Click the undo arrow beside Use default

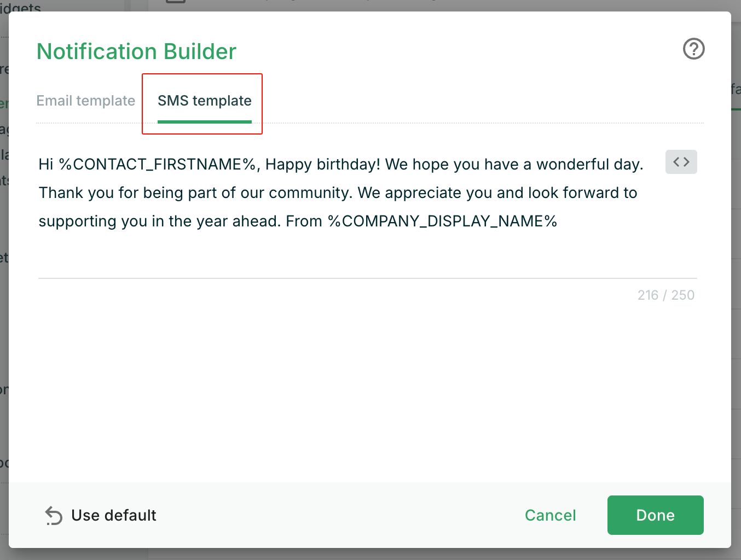54,515
